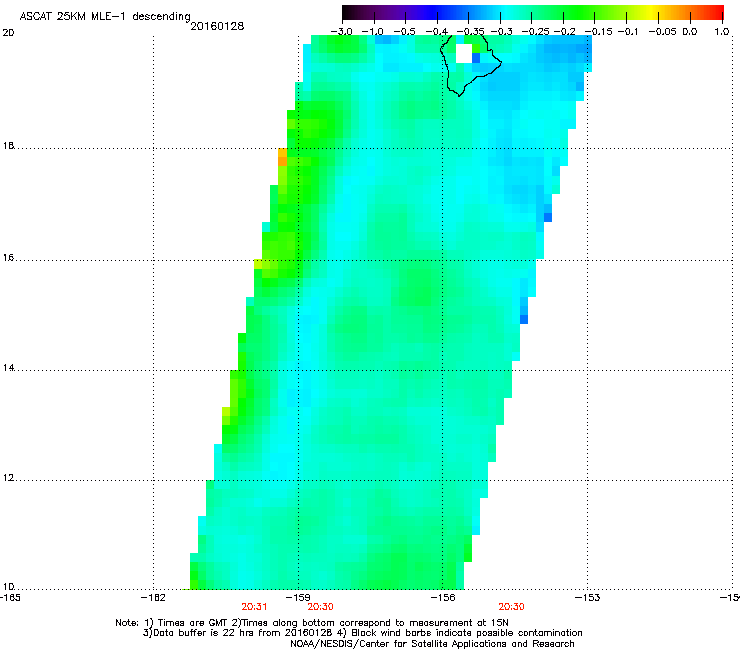
Task: Click the longitude label -159
Action: point(298,598)
